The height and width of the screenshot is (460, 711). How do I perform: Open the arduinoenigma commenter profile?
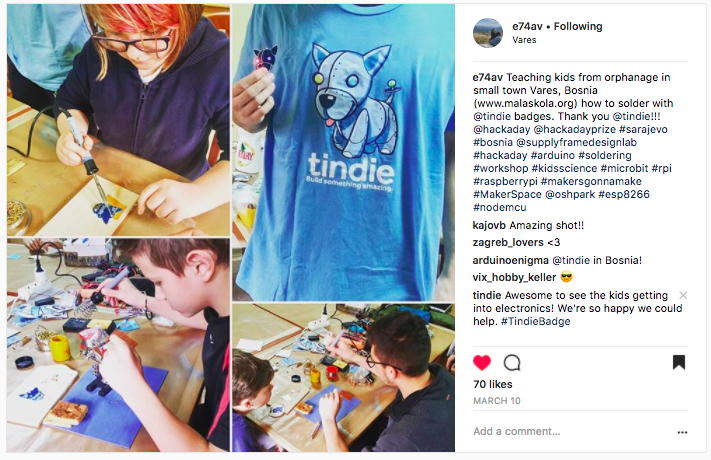tap(511, 260)
